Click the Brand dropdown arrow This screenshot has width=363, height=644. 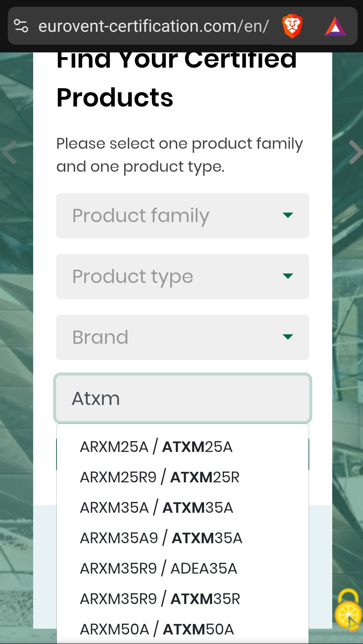tap(288, 337)
